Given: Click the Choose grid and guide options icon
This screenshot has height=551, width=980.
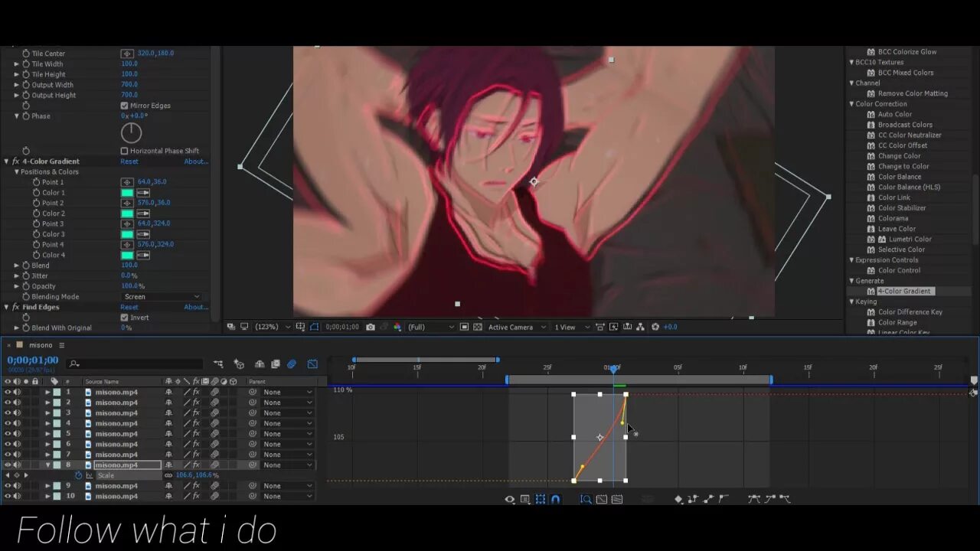Looking at the screenshot, I should [x=300, y=327].
